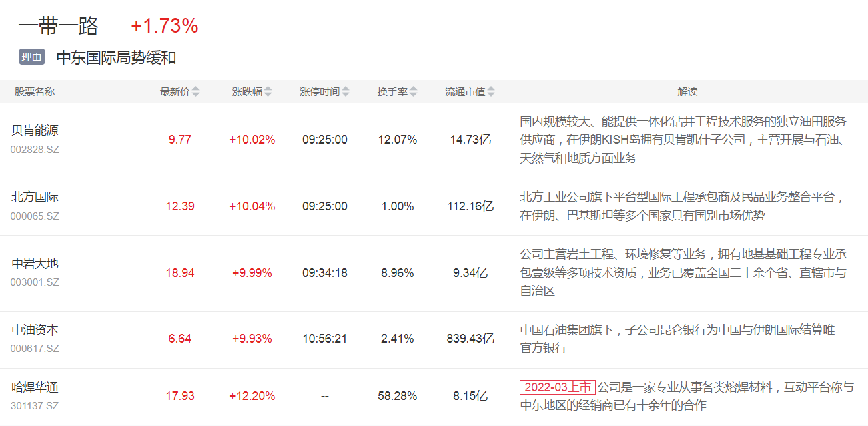Click market cap 9.34亿
The image size is (868, 426).
pos(470,273)
